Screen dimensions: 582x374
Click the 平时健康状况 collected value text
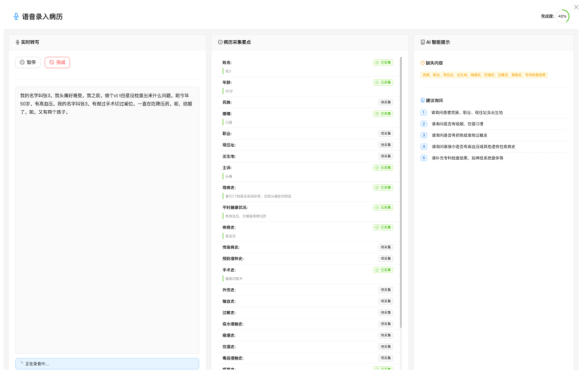point(246,216)
